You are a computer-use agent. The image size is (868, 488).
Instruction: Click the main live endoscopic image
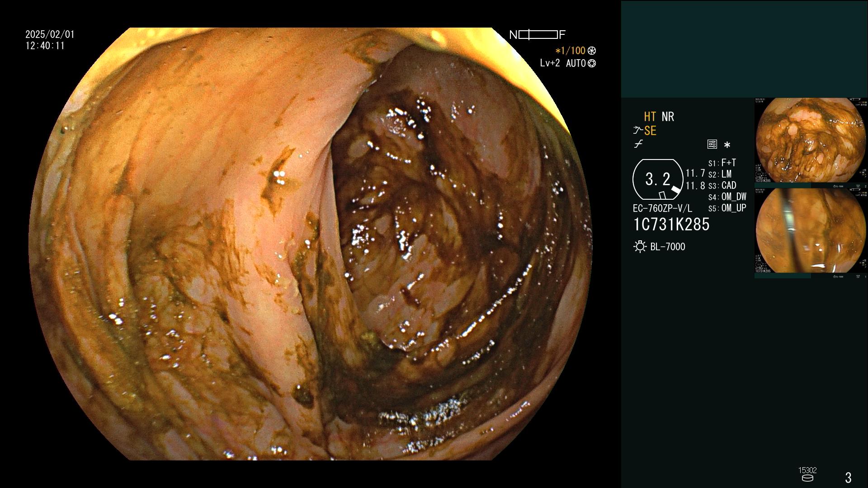pyautogui.click(x=311, y=244)
